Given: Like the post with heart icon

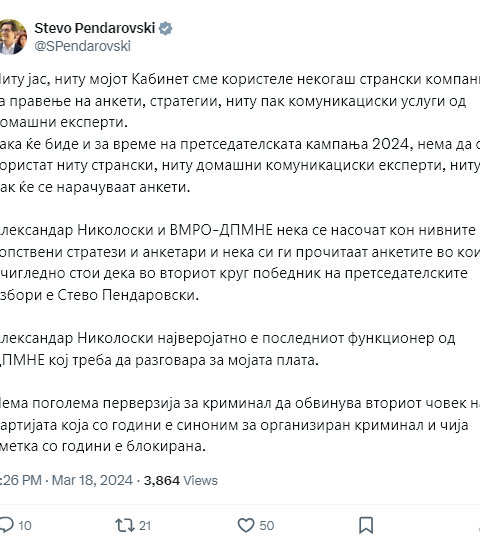Looking at the screenshot, I should (x=246, y=525).
